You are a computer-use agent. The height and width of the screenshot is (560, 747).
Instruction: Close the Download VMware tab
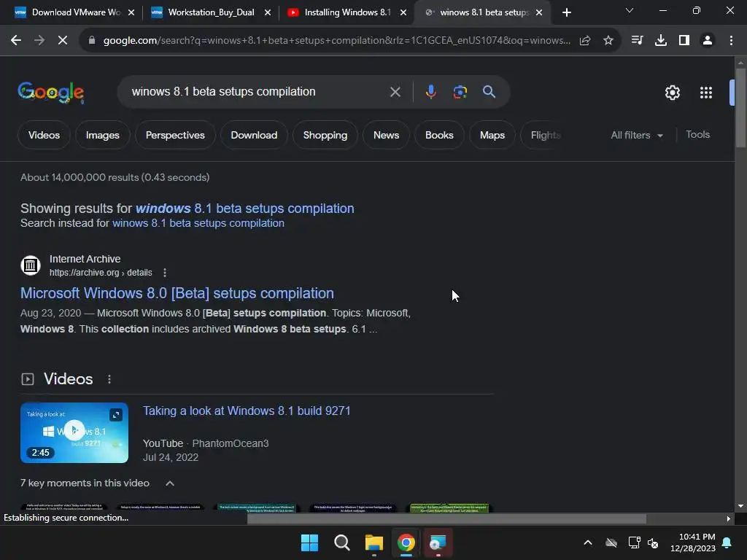tap(131, 12)
